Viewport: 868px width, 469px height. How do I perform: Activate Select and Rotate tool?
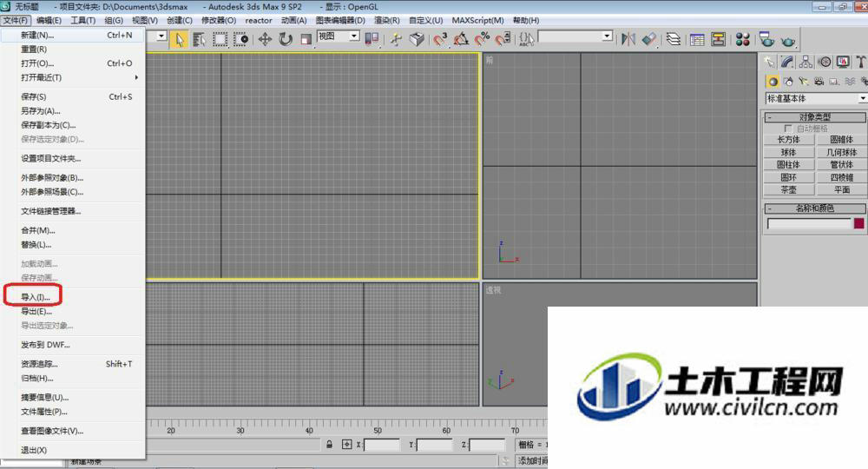(x=285, y=40)
